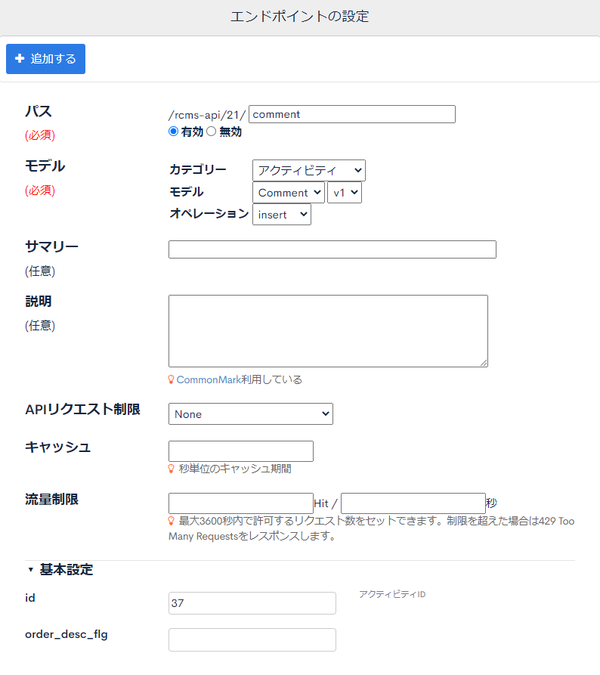Click the 秒単位のキャッシュ期間 hint text
600x675 pixels.
(235, 469)
